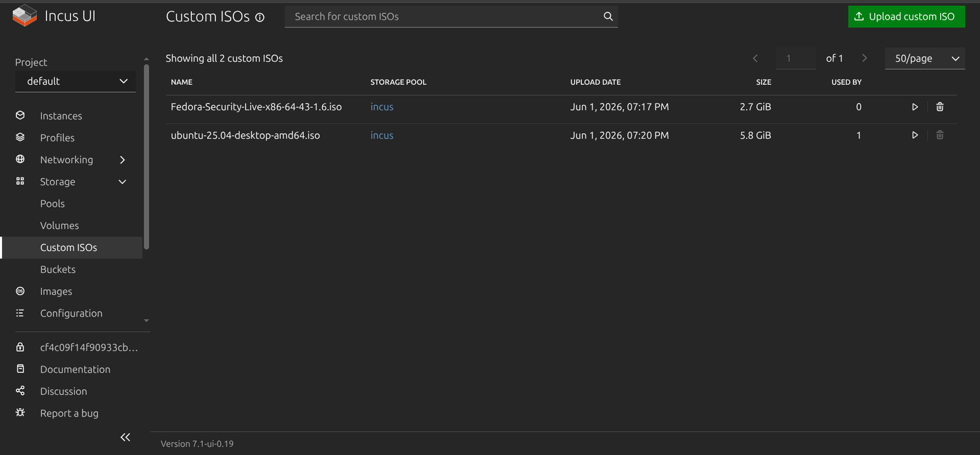Open Images page

(x=56, y=291)
